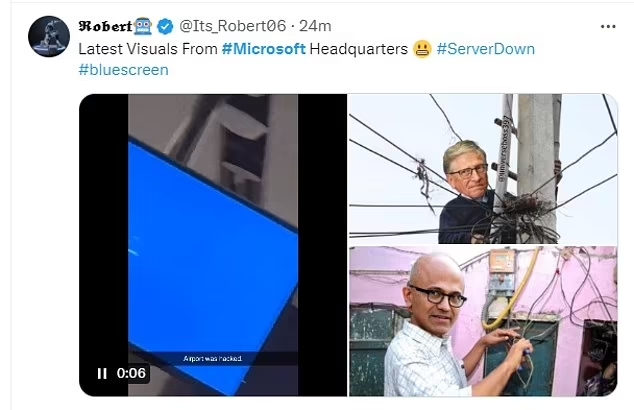The width and height of the screenshot is (634, 410).
Task: Open the #ServerDown hashtag
Action: (486, 49)
